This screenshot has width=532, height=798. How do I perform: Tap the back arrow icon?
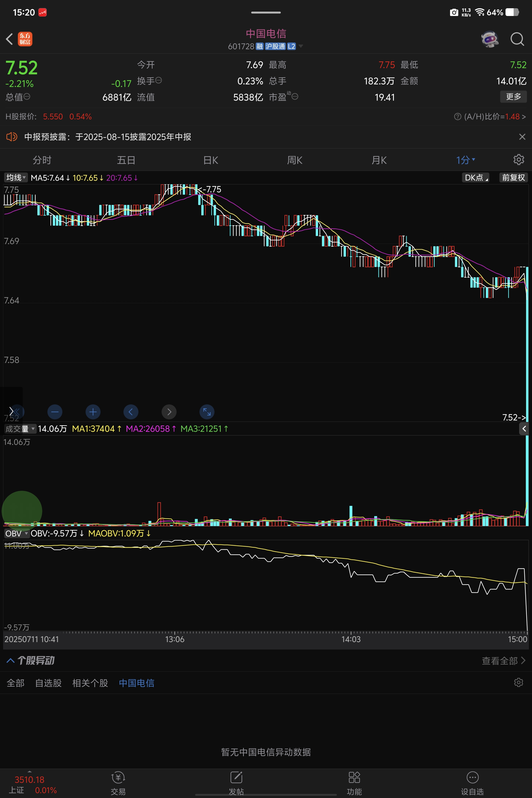point(10,39)
